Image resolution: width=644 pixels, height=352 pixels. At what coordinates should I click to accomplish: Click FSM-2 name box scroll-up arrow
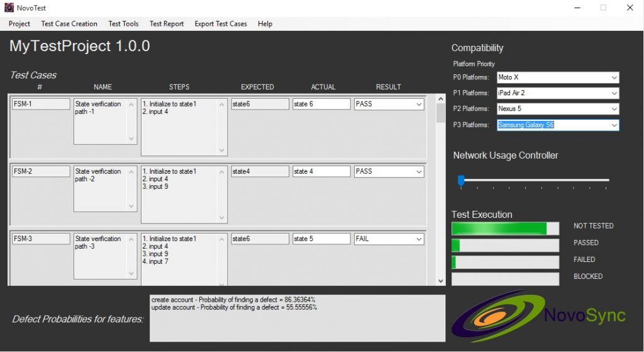pyautogui.click(x=131, y=172)
